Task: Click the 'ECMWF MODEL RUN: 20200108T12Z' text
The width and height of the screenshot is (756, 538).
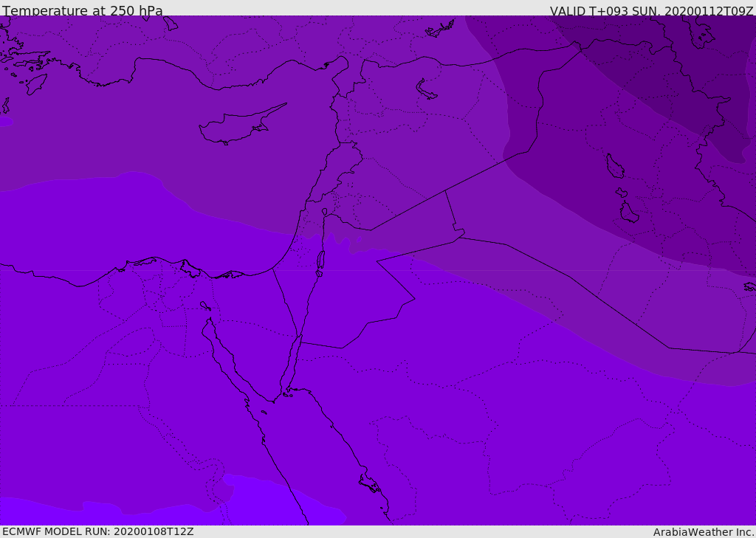Action: pyautogui.click(x=98, y=531)
